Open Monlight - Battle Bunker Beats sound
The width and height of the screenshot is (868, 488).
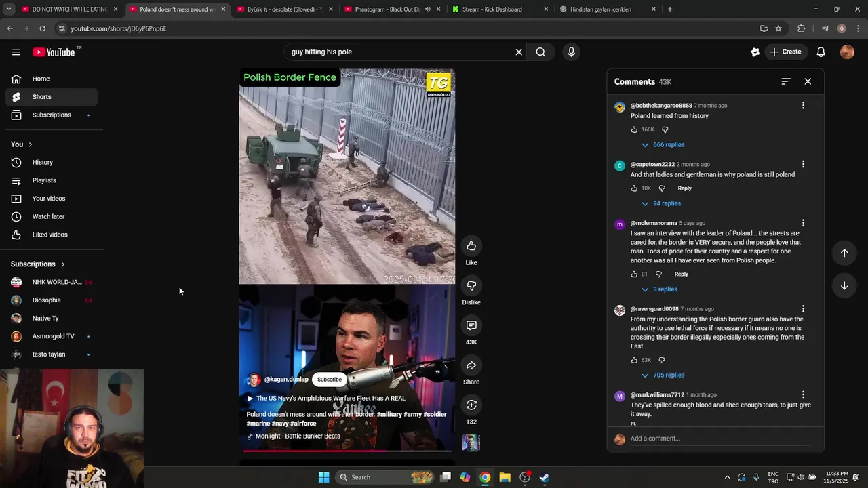click(294, 436)
